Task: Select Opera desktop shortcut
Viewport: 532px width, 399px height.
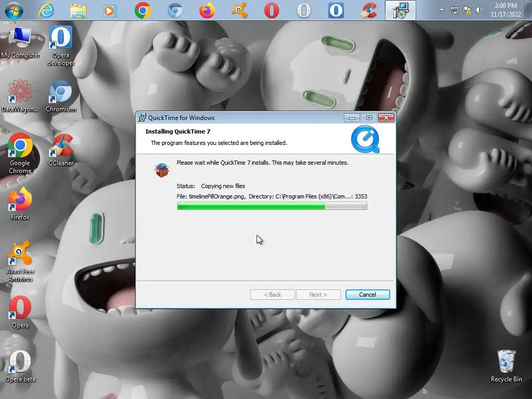Action: 20,312
